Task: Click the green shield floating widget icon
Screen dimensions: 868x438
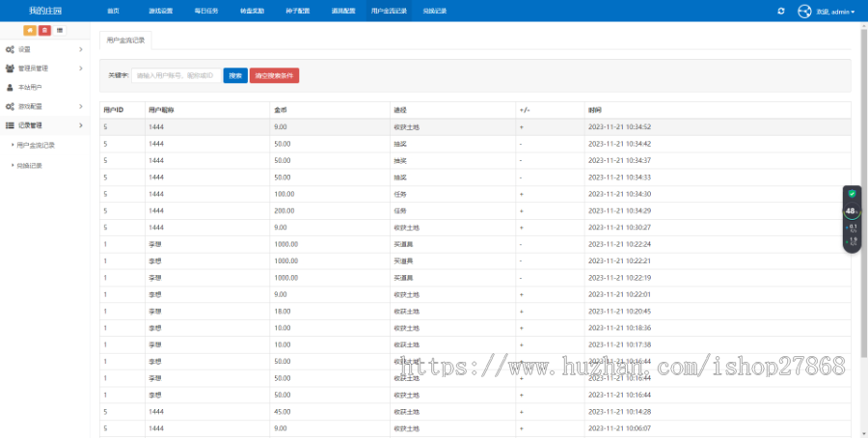Action: tap(852, 194)
